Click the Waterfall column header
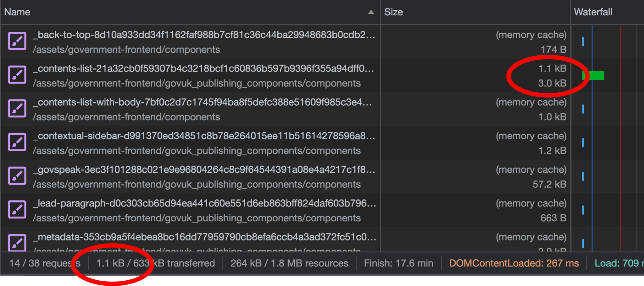Viewport: 644px width, 286px height. point(593,12)
